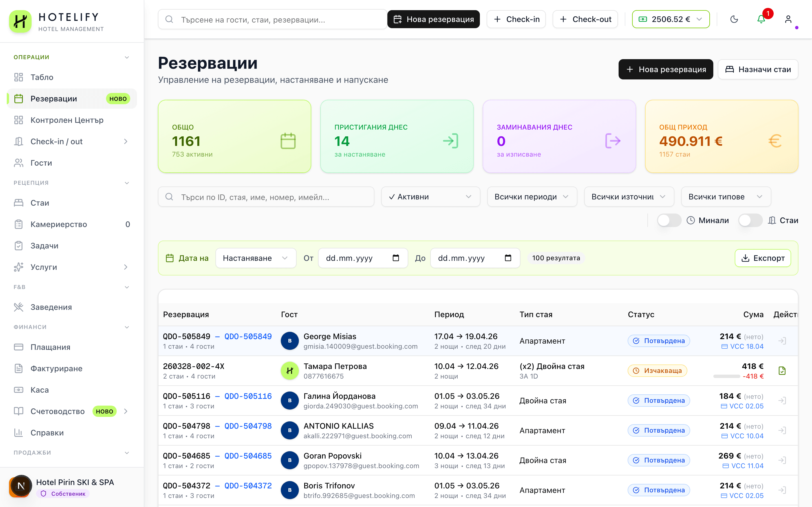Toggle dark mode moon icon
812x507 pixels.
[734, 19]
